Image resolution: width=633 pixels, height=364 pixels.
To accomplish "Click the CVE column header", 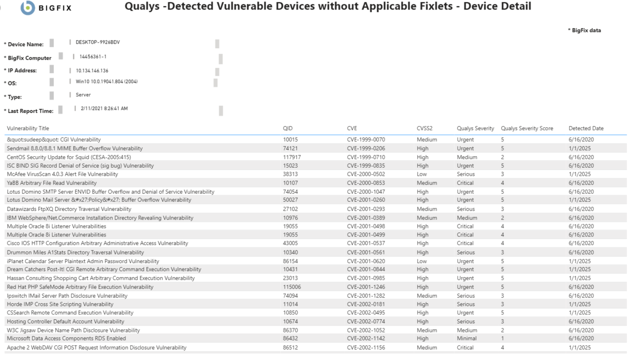I will pyautogui.click(x=352, y=129).
